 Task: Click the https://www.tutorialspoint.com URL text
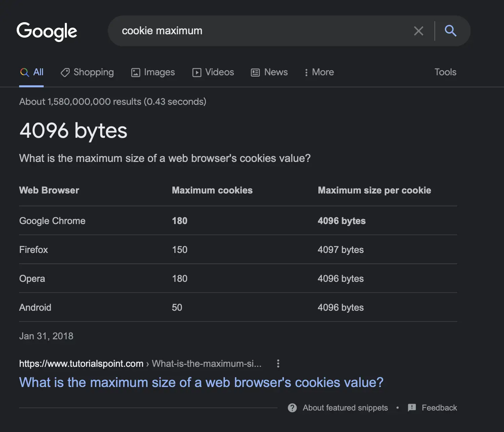pos(81,363)
